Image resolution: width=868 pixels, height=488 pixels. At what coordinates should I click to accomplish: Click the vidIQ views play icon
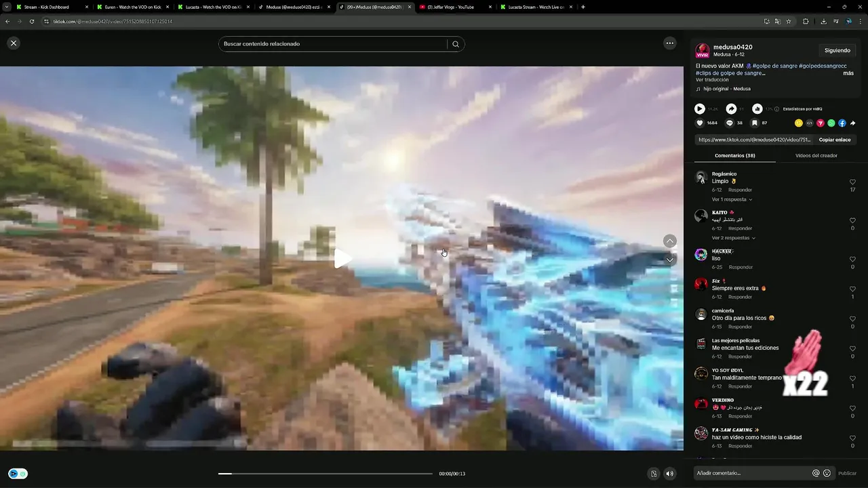(x=700, y=108)
